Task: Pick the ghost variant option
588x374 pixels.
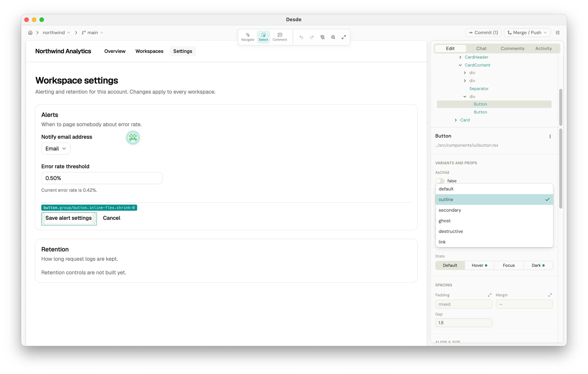Action: click(494, 221)
